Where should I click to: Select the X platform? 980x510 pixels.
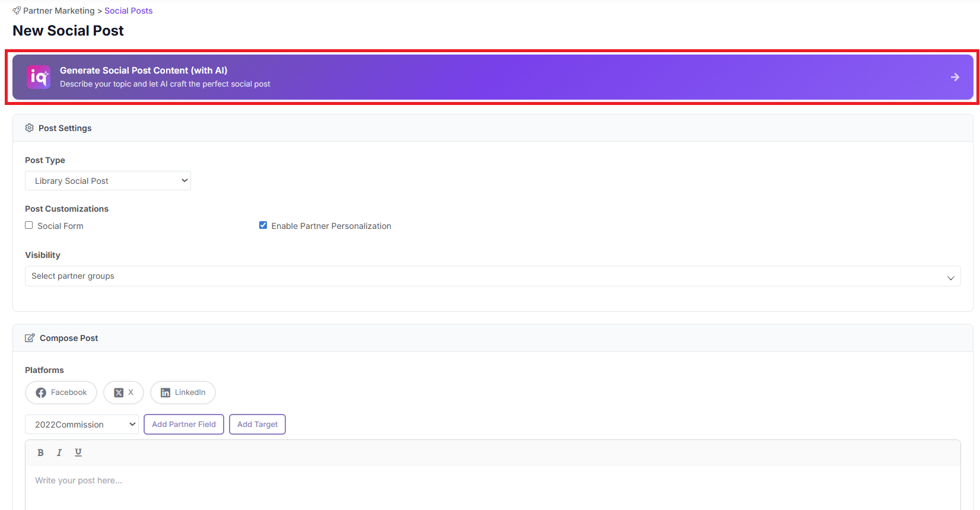pos(123,393)
